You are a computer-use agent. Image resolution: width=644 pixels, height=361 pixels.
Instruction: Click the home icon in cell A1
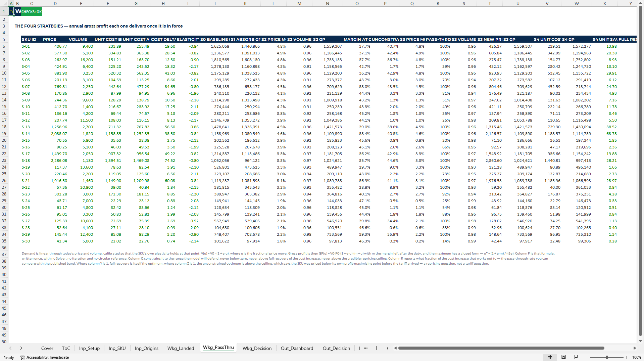pyautogui.click(x=11, y=12)
